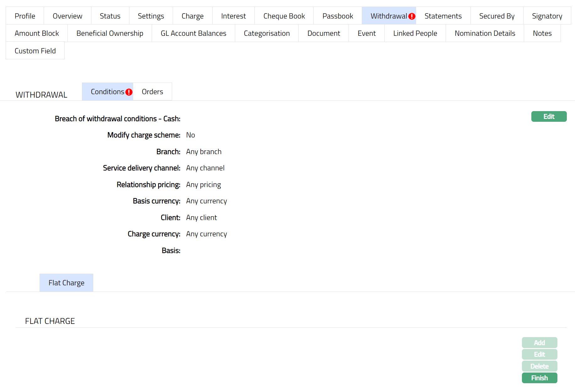Click the error icon beside Conditions
Image resolution: width=575 pixels, height=392 pixels.
[x=129, y=92]
